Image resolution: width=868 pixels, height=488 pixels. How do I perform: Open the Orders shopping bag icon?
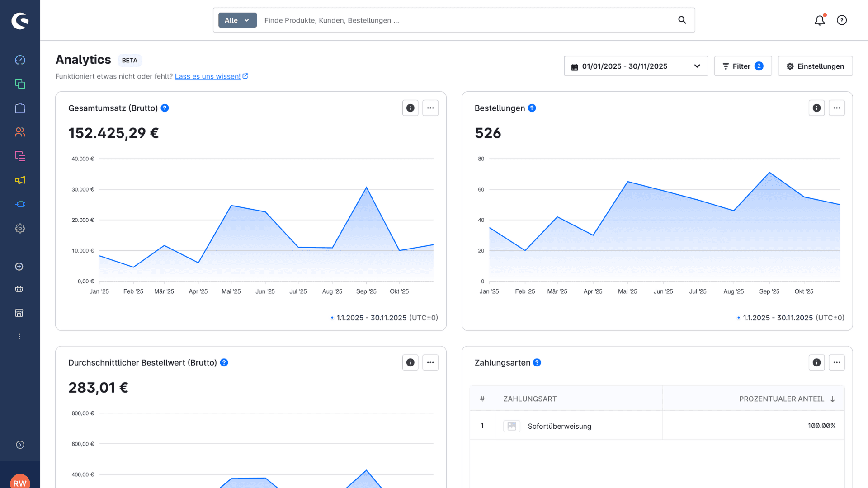[20, 108]
